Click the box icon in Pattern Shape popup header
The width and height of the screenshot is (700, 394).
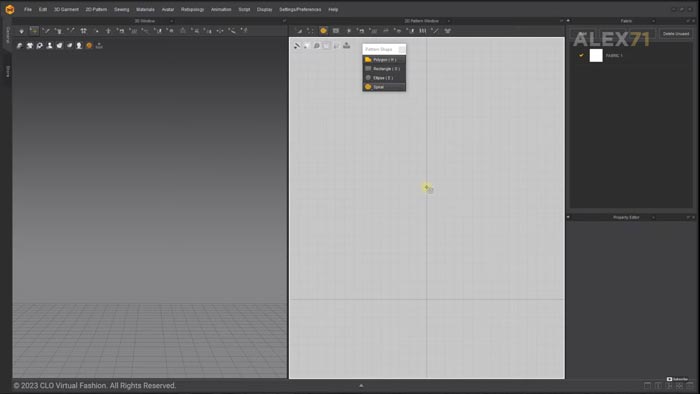(401, 49)
